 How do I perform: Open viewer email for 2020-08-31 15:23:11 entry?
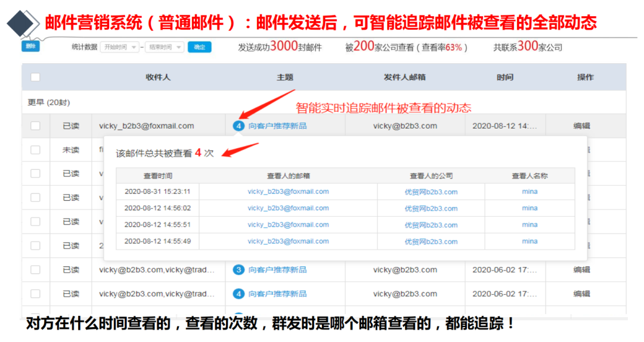tap(288, 192)
